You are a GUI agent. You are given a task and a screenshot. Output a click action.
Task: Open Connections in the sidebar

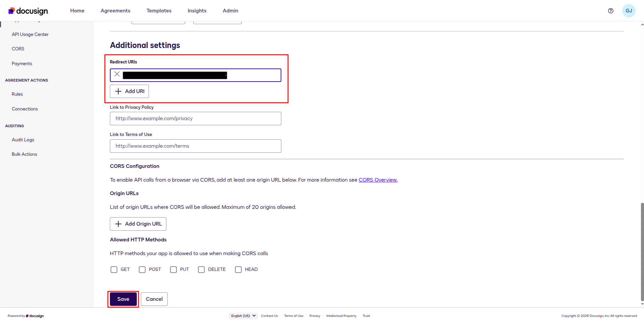point(25,109)
